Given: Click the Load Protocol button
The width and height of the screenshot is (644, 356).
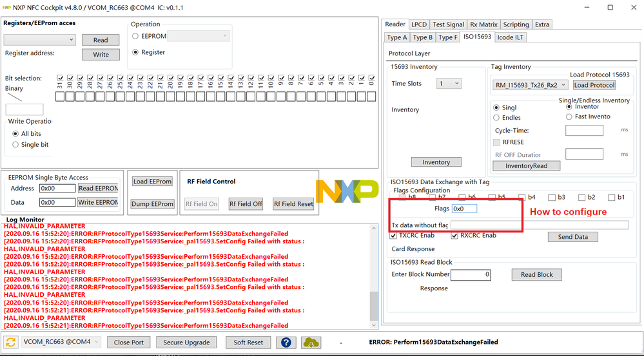Looking at the screenshot, I should (594, 85).
